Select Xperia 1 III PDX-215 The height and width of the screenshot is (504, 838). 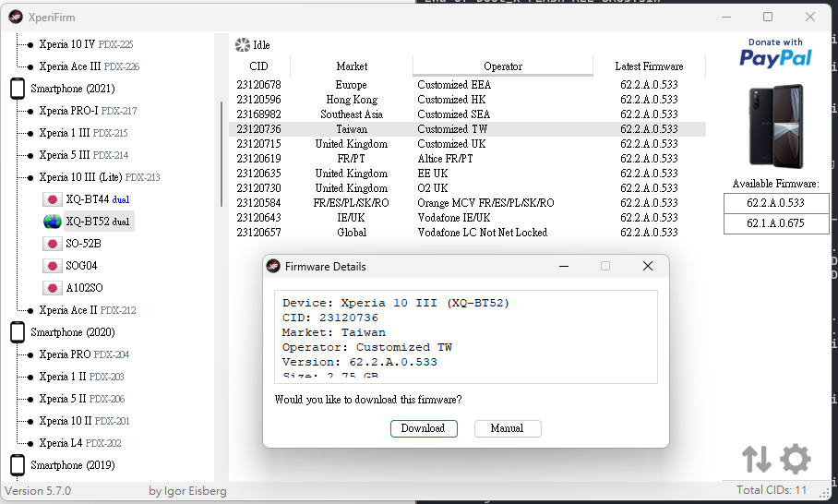click(83, 133)
